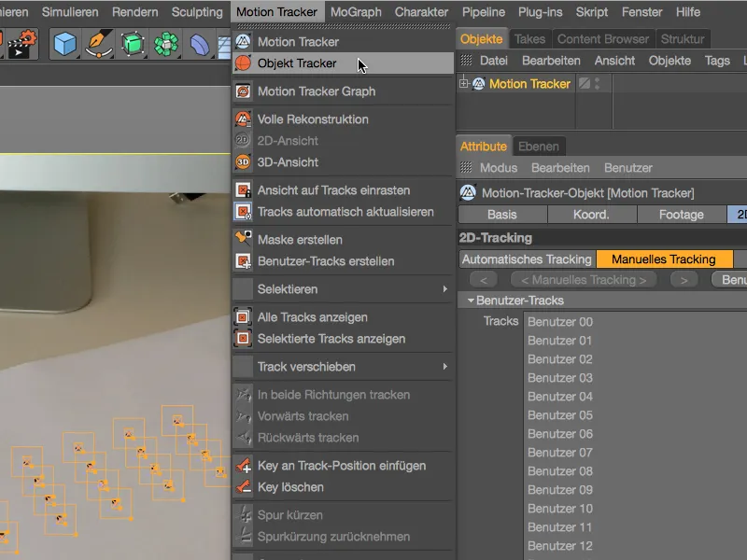Open the Pipeline menu
This screenshot has width=747, height=560.
tap(484, 12)
